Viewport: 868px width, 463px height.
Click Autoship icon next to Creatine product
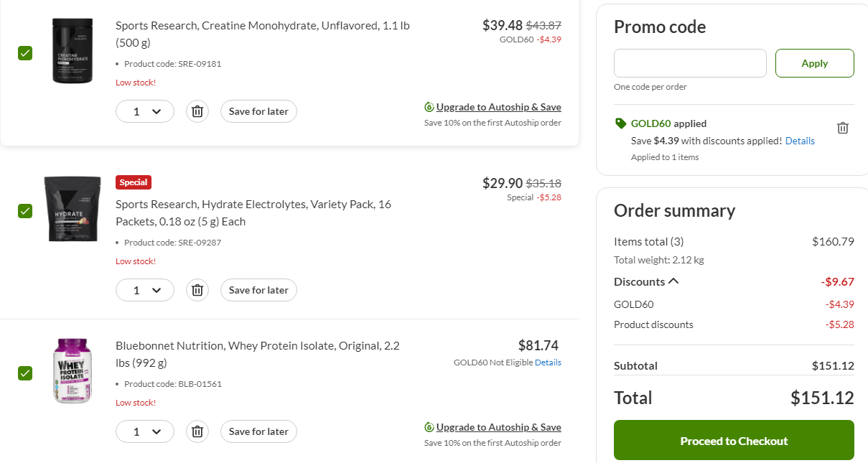tap(429, 107)
